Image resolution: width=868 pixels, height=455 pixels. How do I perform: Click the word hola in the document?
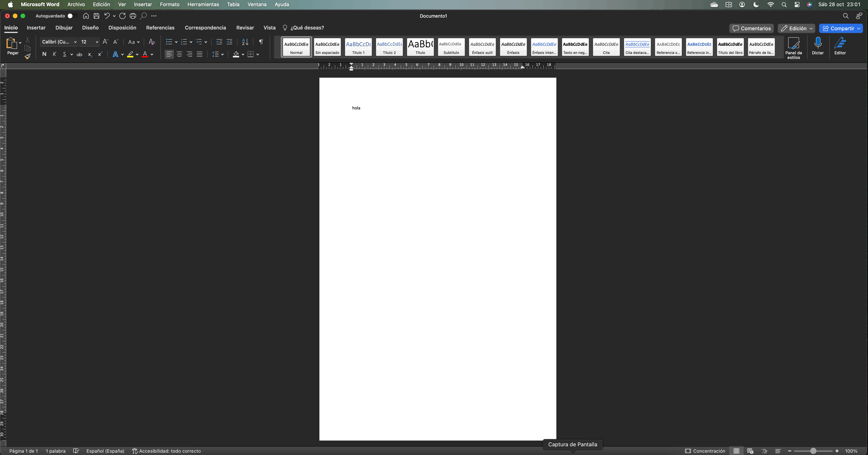coord(356,108)
